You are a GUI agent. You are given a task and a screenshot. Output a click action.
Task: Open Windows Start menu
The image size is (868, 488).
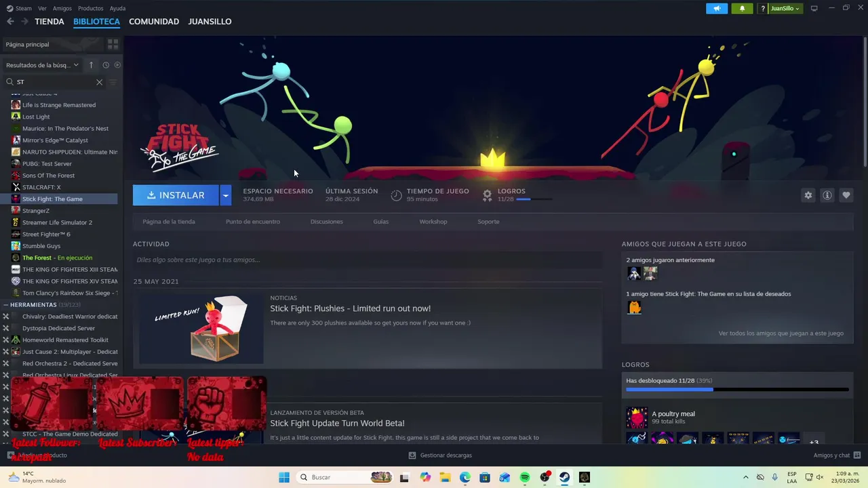coord(284,477)
